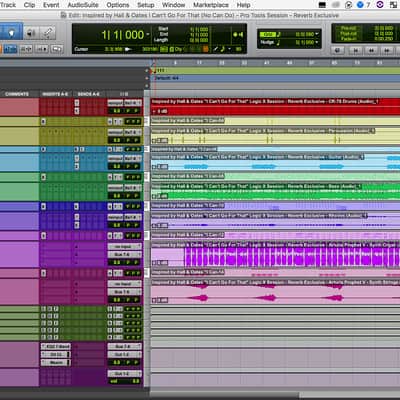Open the 'no input' selector on the Synth Organ track
400x400 pixels.
coord(124,246)
